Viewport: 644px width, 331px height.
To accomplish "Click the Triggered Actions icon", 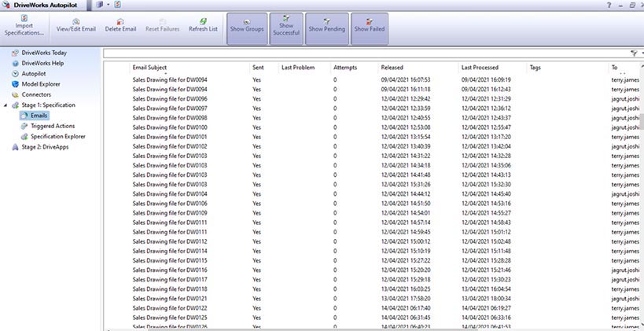I will tap(24, 126).
